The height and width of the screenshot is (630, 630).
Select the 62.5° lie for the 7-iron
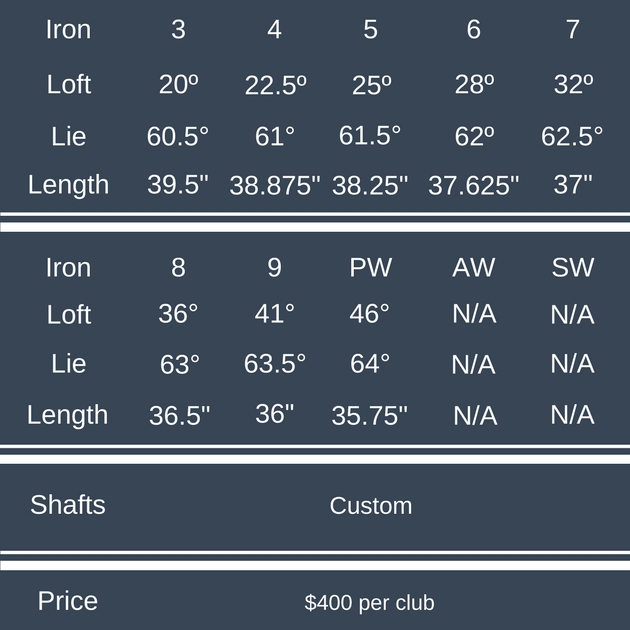(x=572, y=136)
